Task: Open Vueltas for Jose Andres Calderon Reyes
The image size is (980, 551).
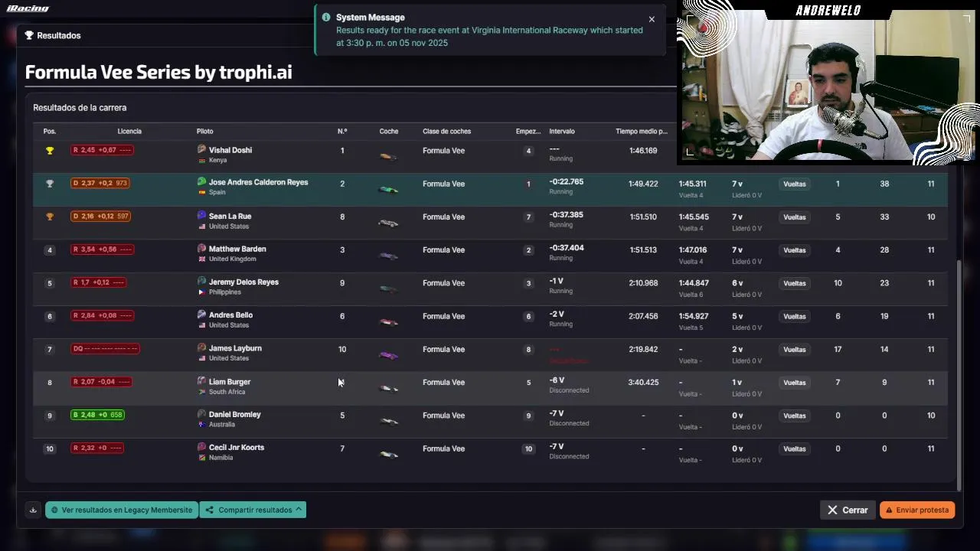Action: 795,184
